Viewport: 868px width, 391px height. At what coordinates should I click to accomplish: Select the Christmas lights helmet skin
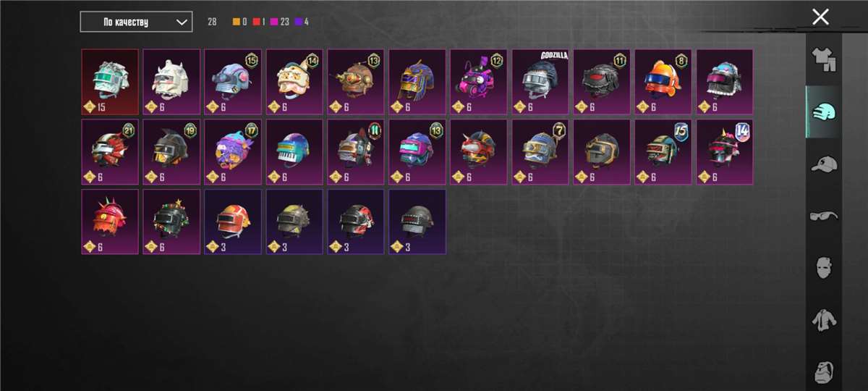coord(171,222)
